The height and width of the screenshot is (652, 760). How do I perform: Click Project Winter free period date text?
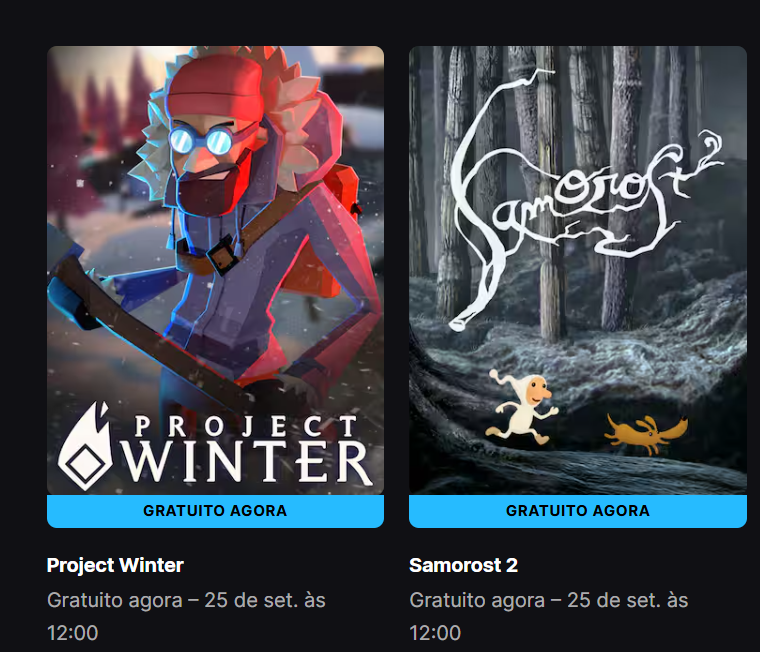186,616
